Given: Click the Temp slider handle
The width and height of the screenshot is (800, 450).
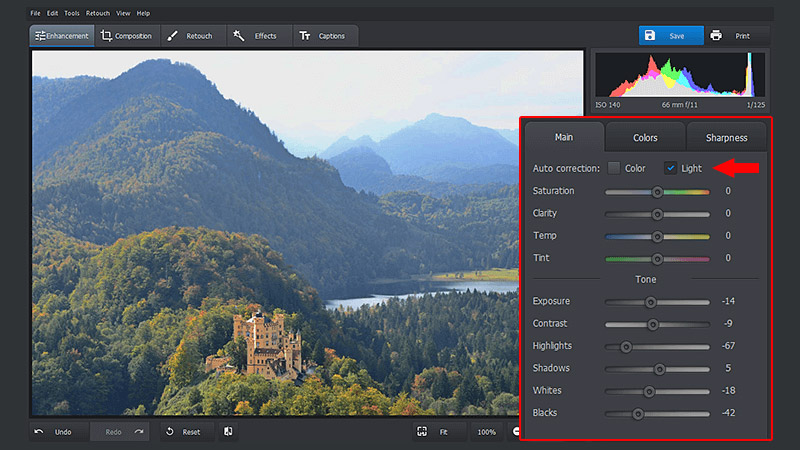Looking at the screenshot, I should [x=657, y=236].
